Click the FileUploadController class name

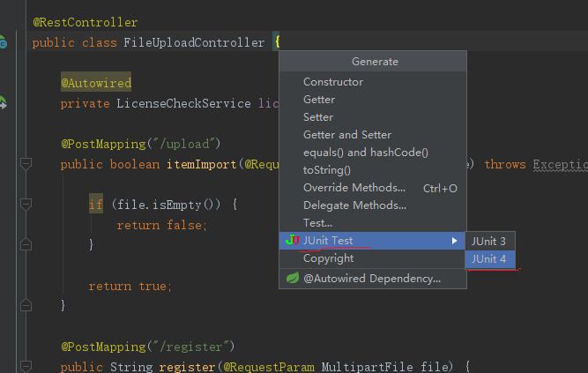[194, 42]
